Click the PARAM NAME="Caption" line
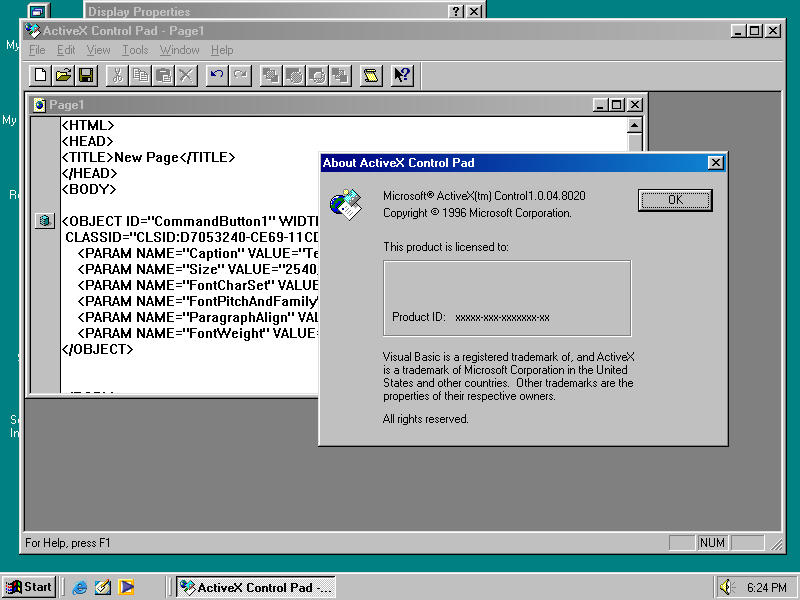 198,254
